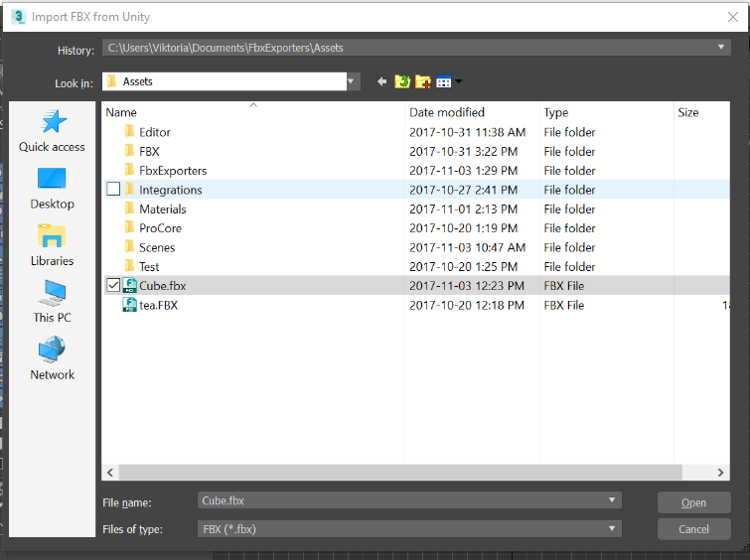Click the back arrow navigation icon
750x560 pixels.
pos(381,81)
